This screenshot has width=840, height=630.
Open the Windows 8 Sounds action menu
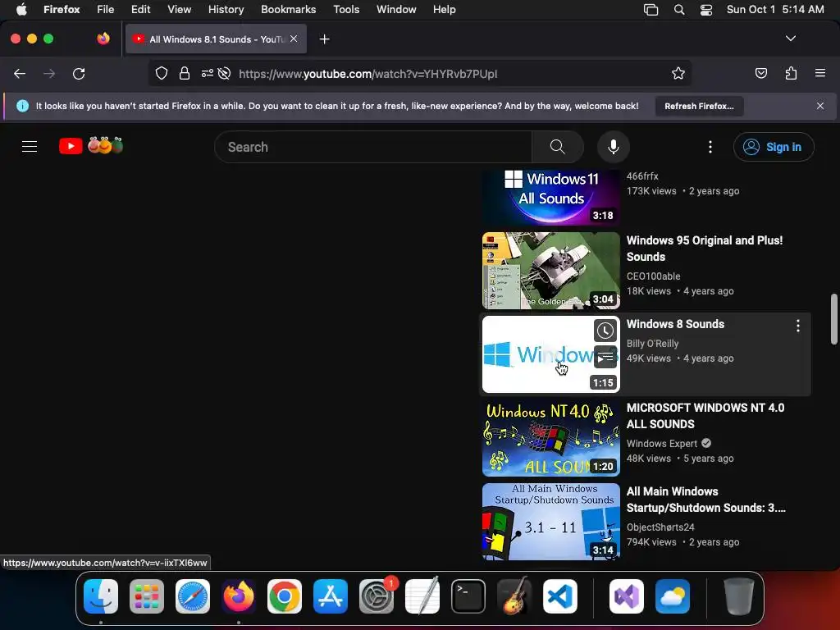[x=797, y=326]
